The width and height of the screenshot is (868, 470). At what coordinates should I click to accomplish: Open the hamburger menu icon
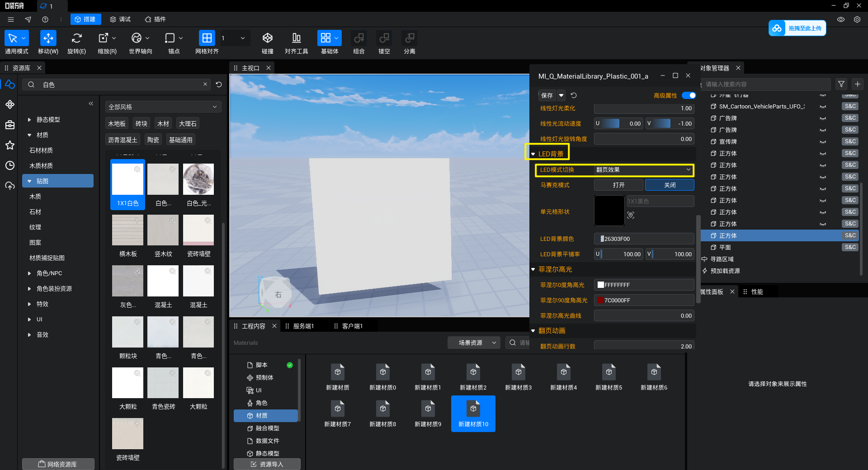(x=11, y=19)
